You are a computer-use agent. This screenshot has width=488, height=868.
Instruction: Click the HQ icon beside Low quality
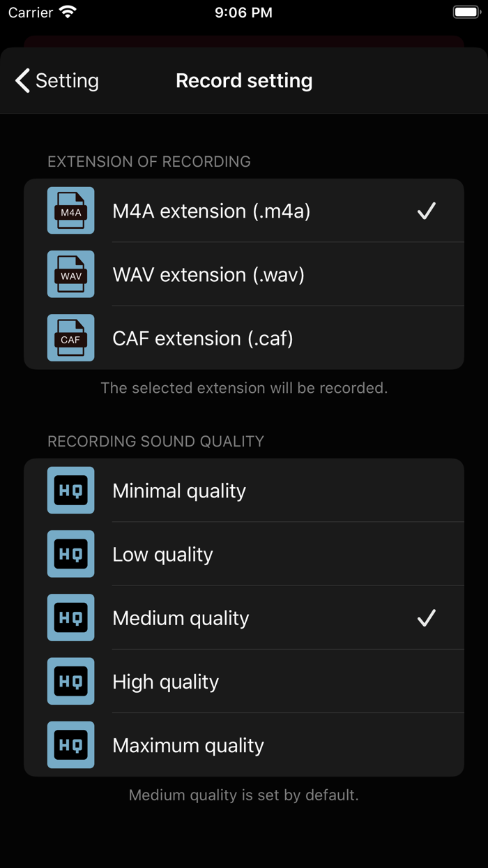point(70,553)
